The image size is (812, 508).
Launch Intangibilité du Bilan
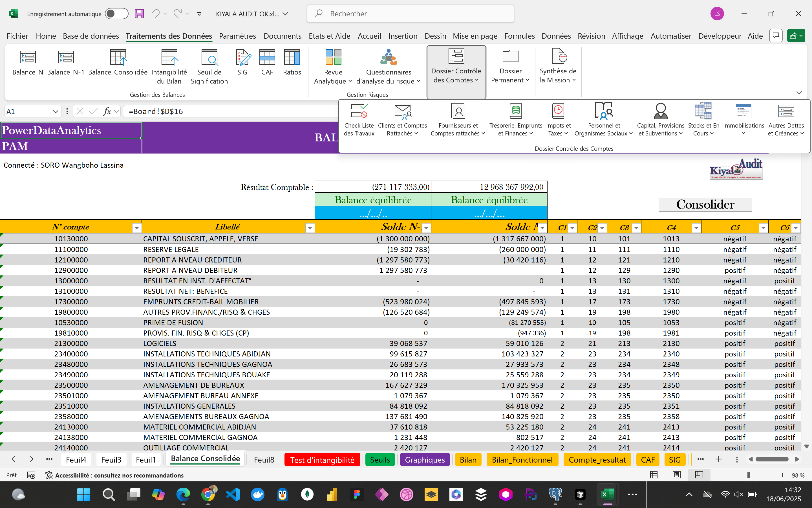click(169, 67)
